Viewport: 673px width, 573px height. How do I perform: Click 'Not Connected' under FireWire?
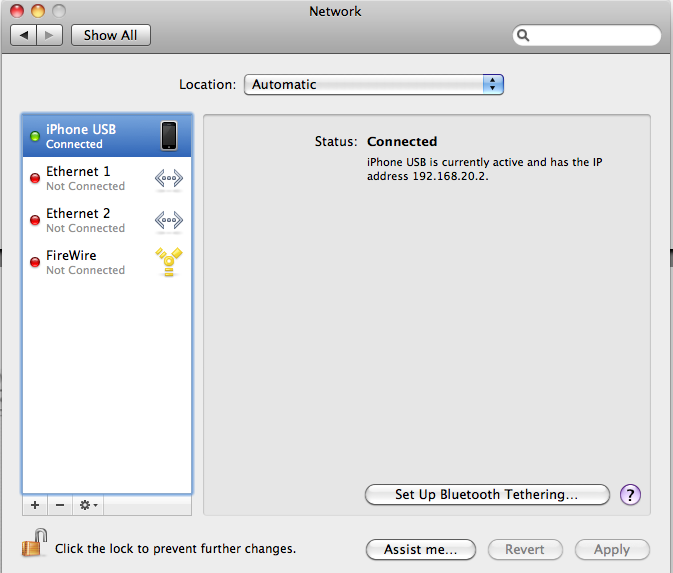(x=85, y=270)
